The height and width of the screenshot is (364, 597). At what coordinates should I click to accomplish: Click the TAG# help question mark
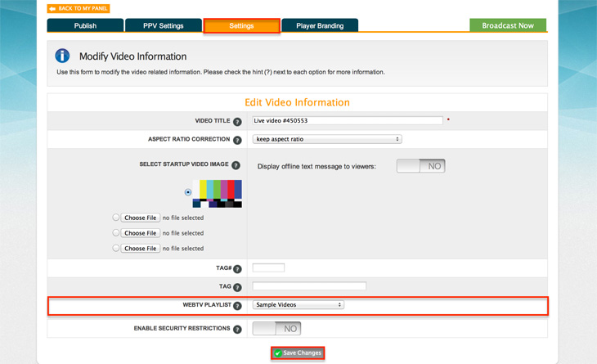(x=237, y=269)
